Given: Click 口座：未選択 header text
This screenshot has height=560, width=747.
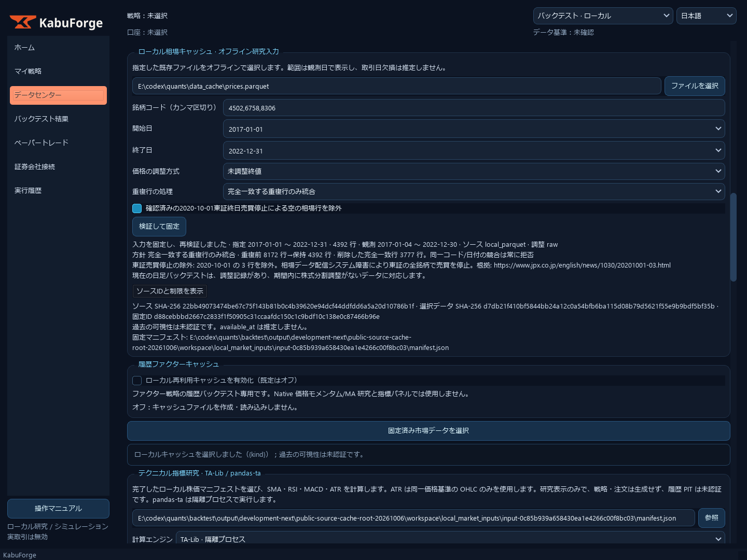Looking at the screenshot, I should click(147, 33).
